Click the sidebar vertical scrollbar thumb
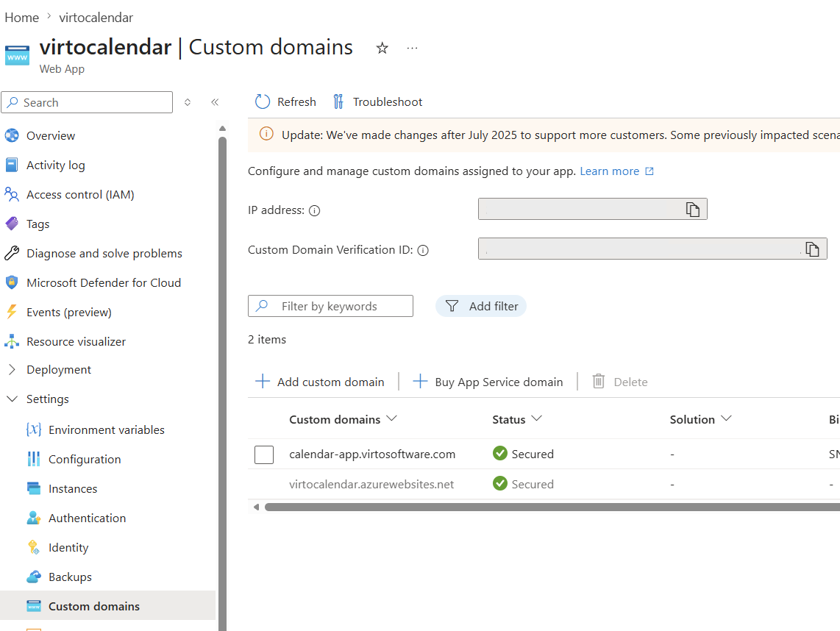 tap(222, 383)
